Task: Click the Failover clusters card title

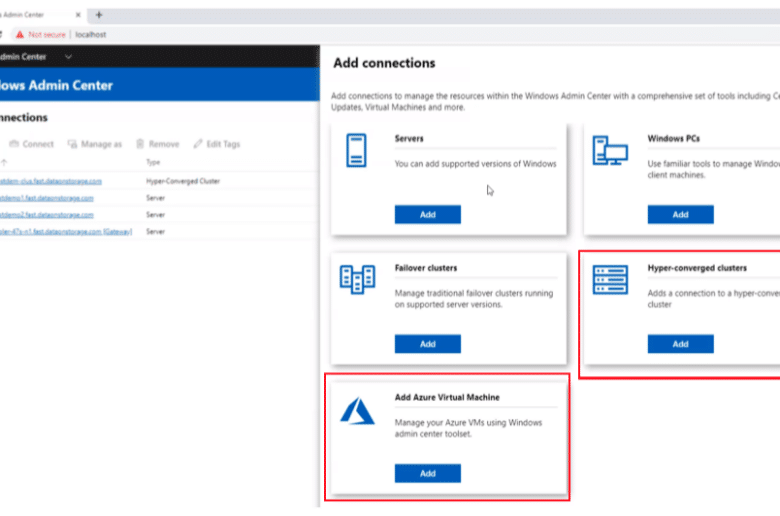Action: pyautogui.click(x=426, y=268)
